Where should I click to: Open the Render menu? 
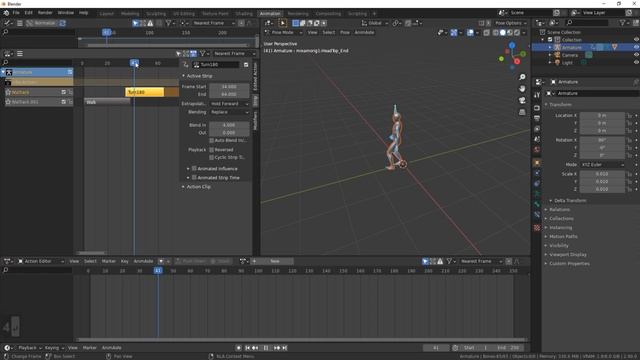45,13
